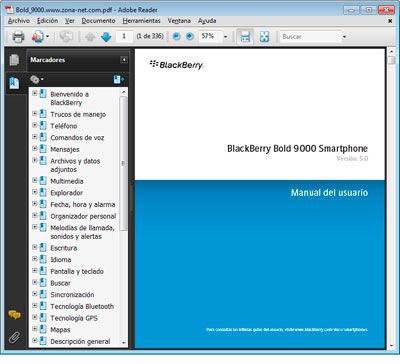Select the Tecnología Bluetooth bookmark
The image size is (400, 364).
[x=82, y=306]
